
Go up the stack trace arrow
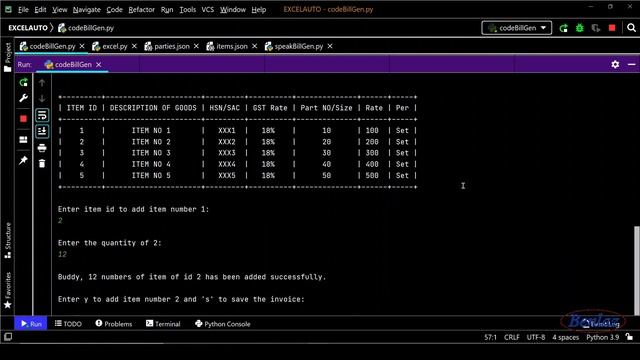(42, 83)
